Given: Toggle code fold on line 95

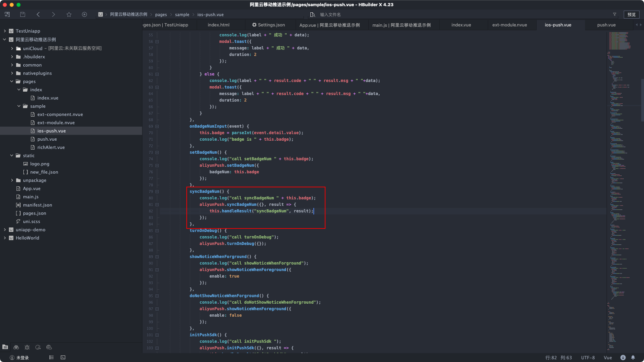Looking at the screenshot, I should pyautogui.click(x=157, y=296).
